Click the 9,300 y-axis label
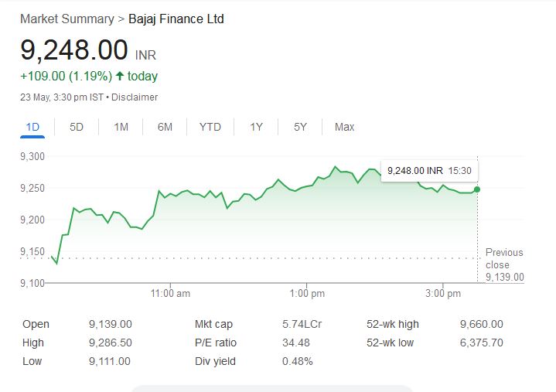Image resolution: width=556 pixels, height=392 pixels. pyautogui.click(x=32, y=156)
